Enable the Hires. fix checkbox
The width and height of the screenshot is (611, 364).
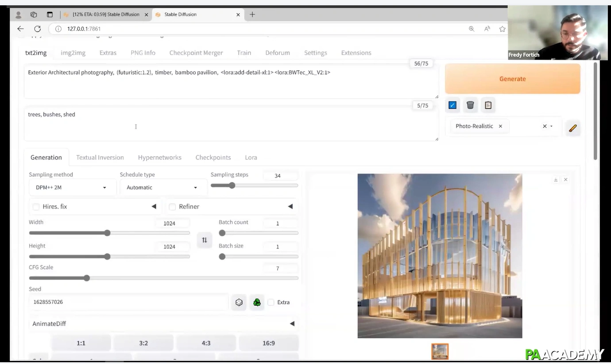pyautogui.click(x=36, y=207)
